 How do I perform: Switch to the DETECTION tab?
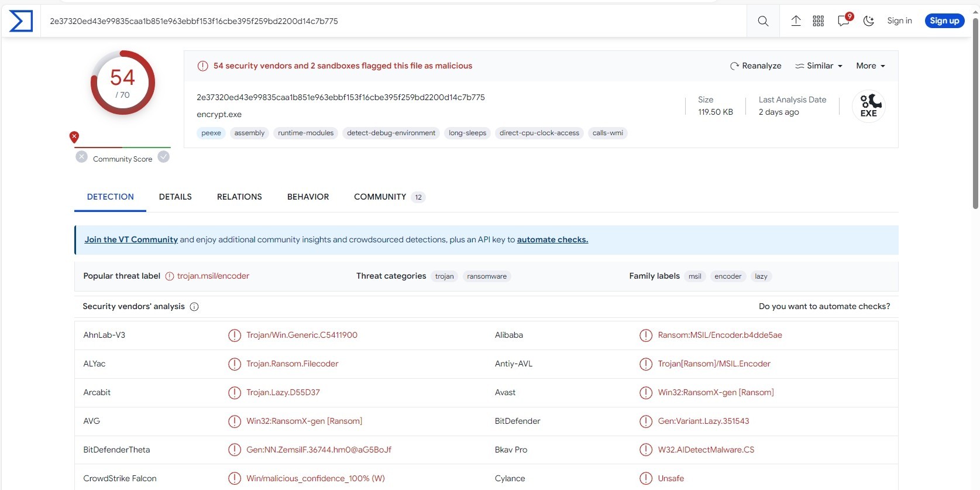point(111,197)
